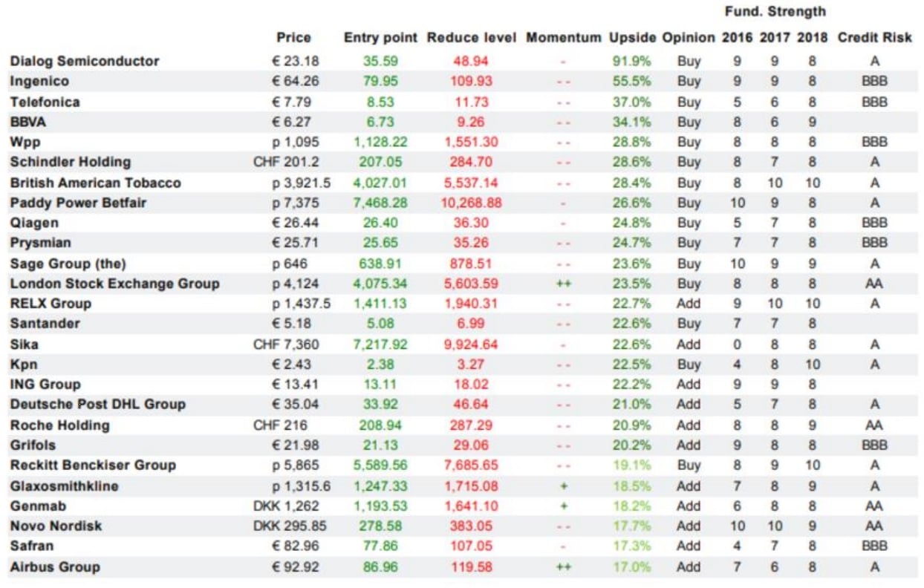
Task: Open the British American Tobacco row label
Action: [x=95, y=183]
